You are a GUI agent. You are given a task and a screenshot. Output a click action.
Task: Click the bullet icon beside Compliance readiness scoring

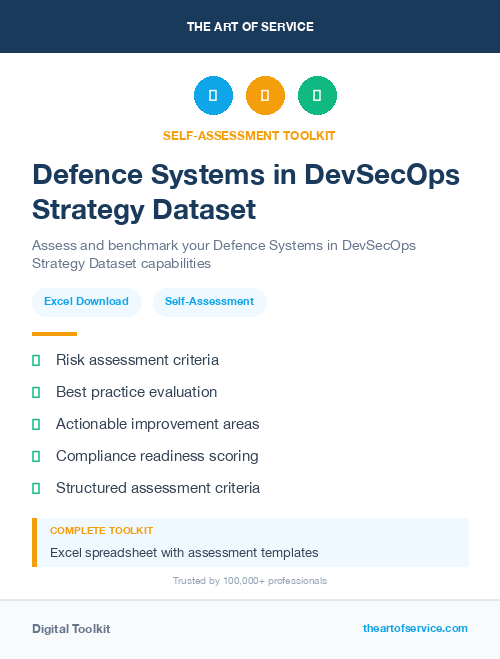[x=36, y=456]
